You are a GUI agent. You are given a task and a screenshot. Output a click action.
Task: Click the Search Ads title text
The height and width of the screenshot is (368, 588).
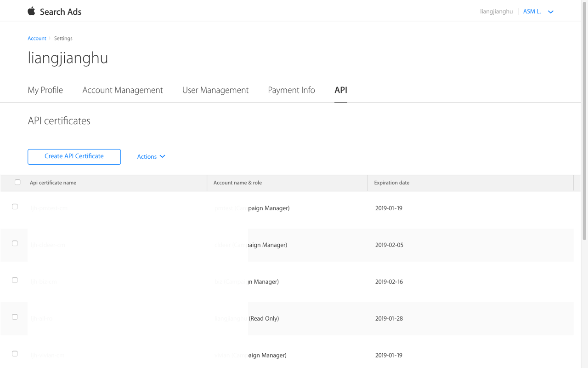click(60, 12)
